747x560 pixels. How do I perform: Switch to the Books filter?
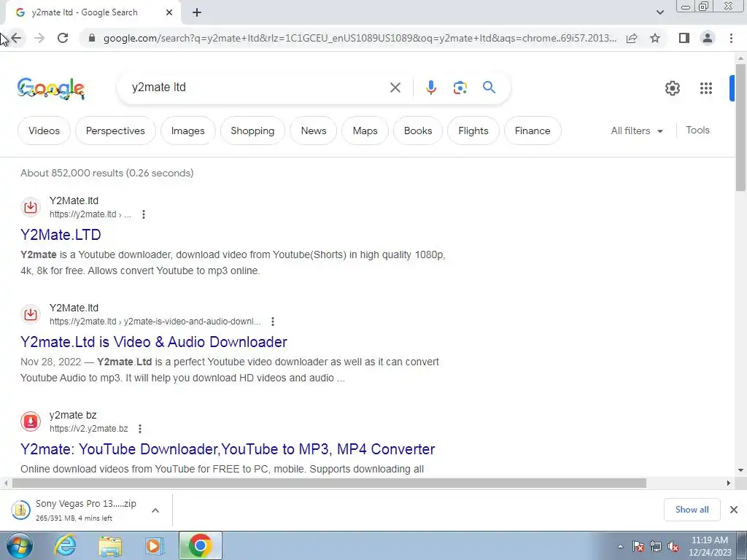418,131
